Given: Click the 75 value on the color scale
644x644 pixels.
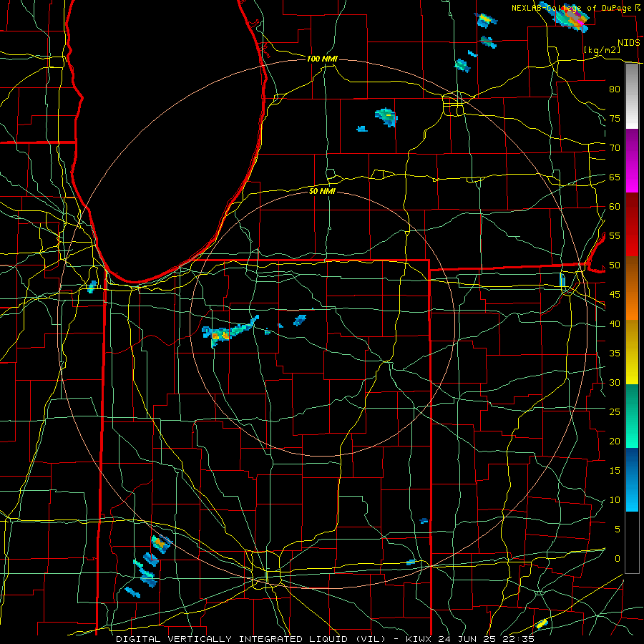Looking at the screenshot, I should click(x=615, y=118).
